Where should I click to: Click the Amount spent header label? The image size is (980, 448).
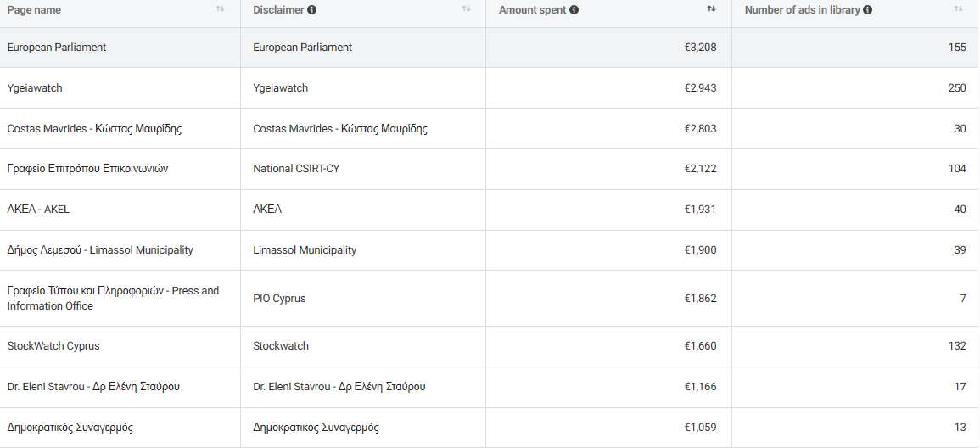(x=533, y=10)
